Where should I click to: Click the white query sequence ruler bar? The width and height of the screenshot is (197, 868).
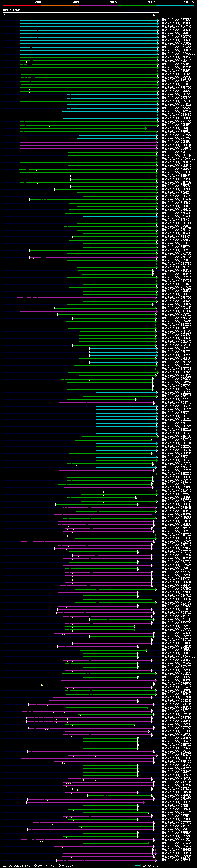click(81, 13)
